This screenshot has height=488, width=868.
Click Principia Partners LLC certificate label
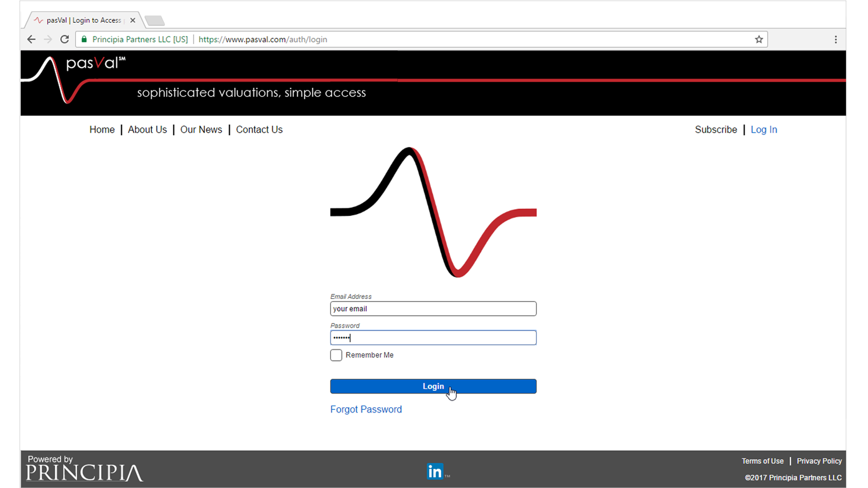[x=140, y=39]
